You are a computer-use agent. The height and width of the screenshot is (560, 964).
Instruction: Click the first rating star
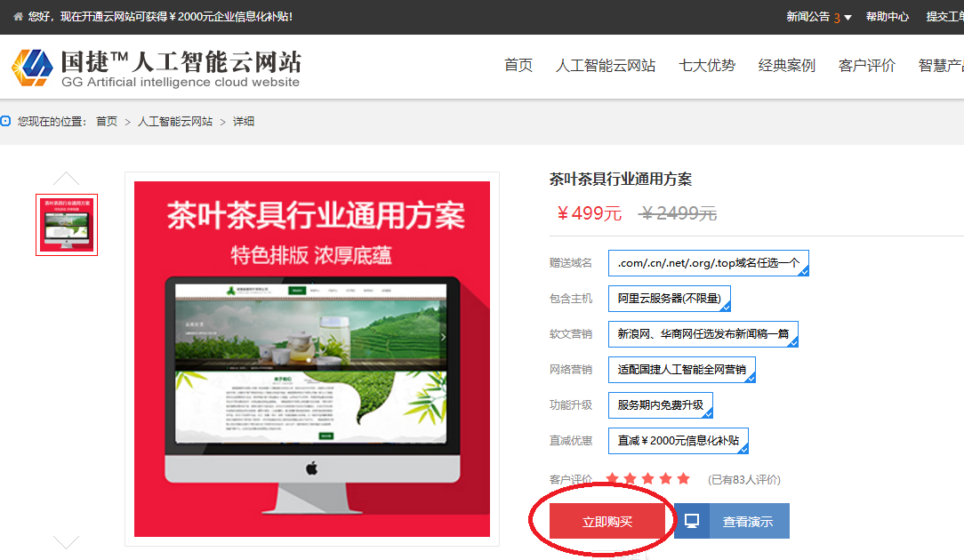click(x=613, y=479)
